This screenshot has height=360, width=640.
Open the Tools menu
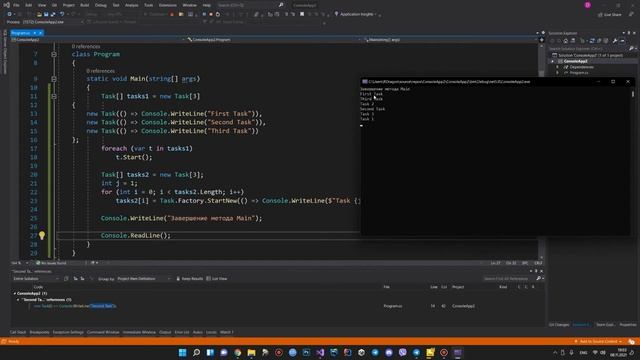(x=149, y=5)
